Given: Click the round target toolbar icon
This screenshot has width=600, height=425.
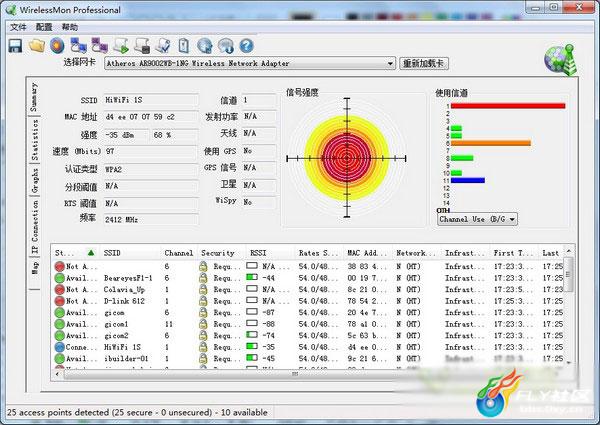Looking at the screenshot, I should (57, 46).
